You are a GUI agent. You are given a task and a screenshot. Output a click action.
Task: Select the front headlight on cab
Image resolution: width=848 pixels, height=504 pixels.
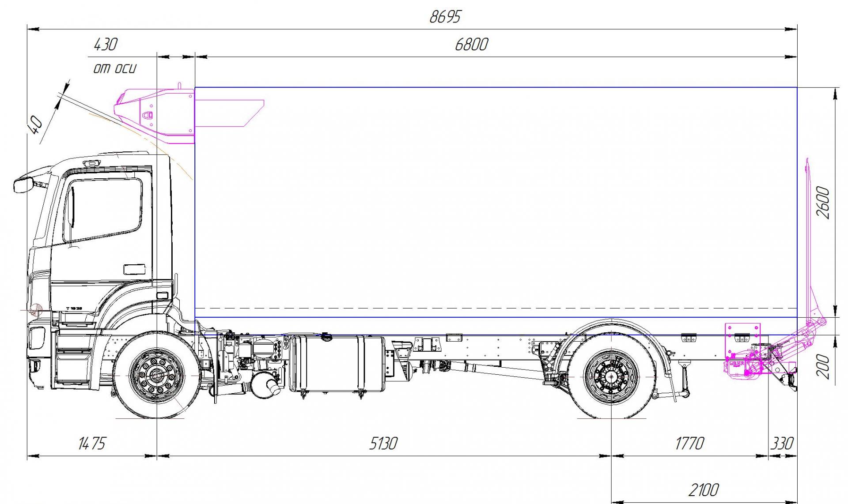tap(37, 338)
